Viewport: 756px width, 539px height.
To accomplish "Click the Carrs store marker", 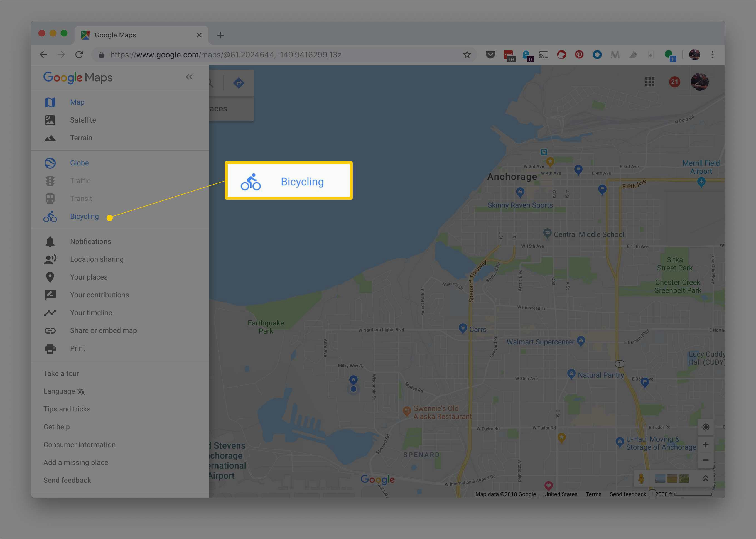I will tap(463, 329).
